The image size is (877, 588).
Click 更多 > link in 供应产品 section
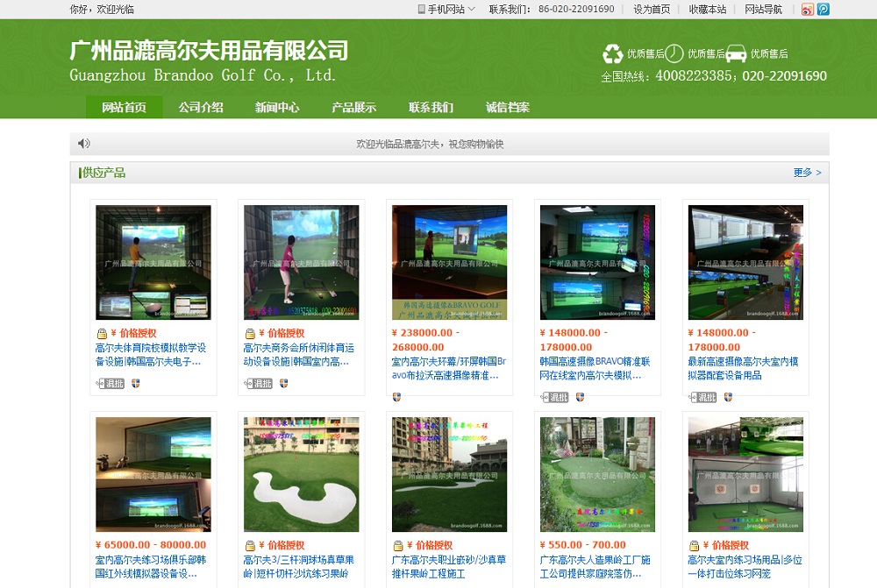click(x=808, y=172)
